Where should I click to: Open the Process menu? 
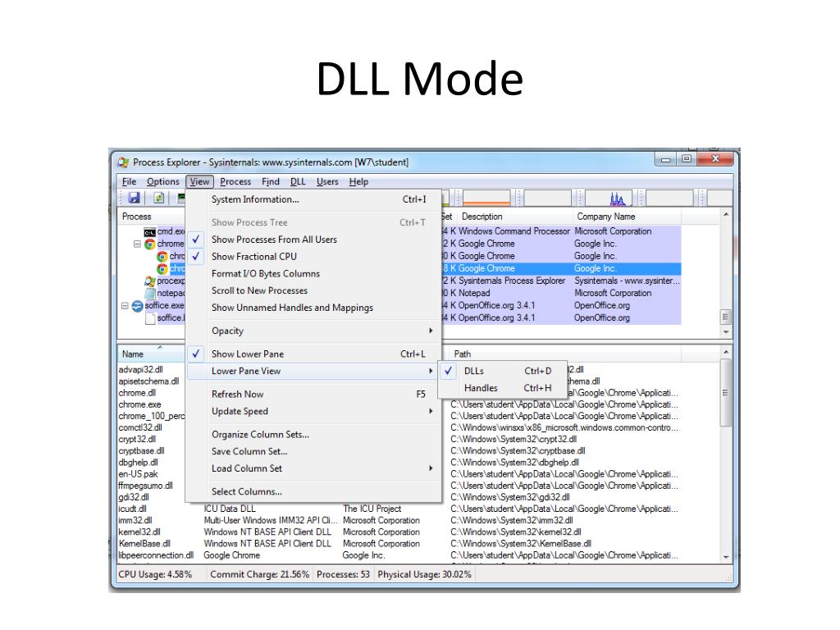tap(235, 181)
